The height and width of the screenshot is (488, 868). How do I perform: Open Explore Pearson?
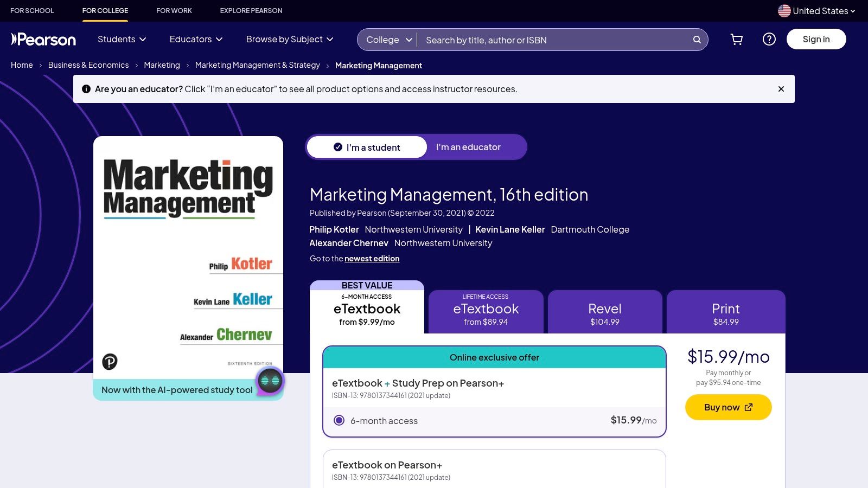pyautogui.click(x=251, y=11)
